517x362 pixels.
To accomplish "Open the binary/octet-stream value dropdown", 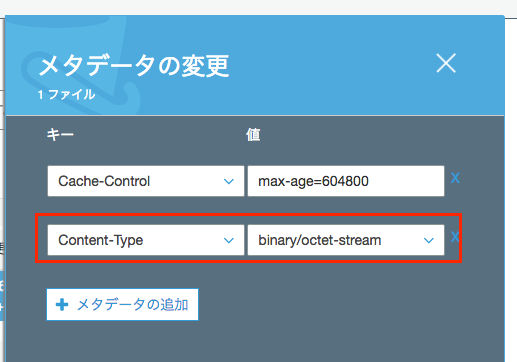I will coord(346,240).
